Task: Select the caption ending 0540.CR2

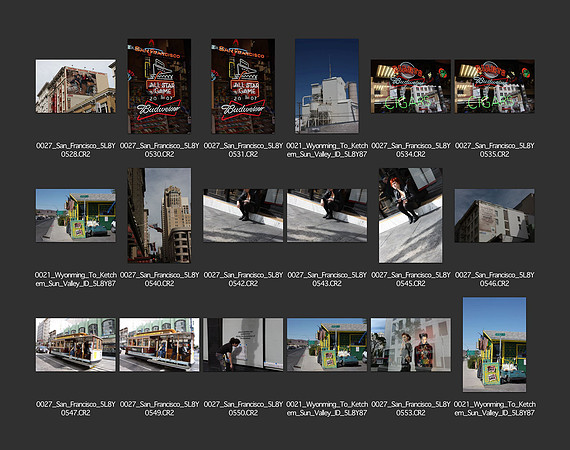Action: tap(159, 279)
